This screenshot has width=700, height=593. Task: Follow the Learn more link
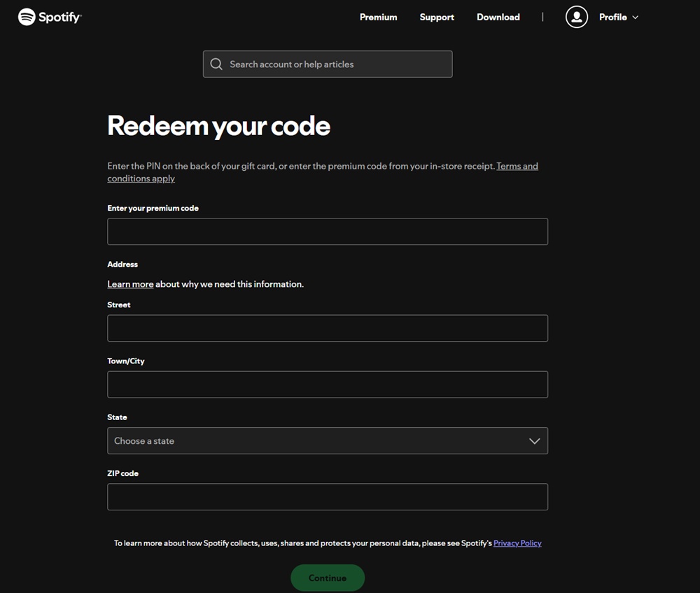(130, 284)
